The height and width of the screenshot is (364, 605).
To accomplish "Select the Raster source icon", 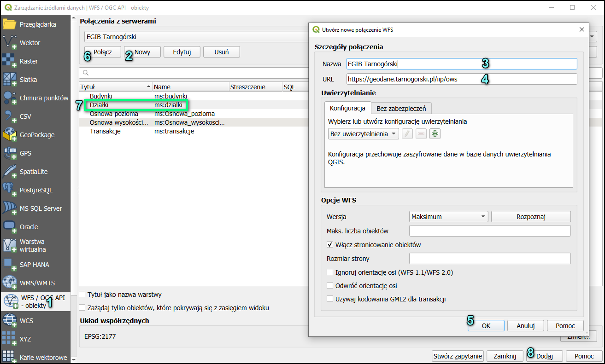I will tap(10, 61).
